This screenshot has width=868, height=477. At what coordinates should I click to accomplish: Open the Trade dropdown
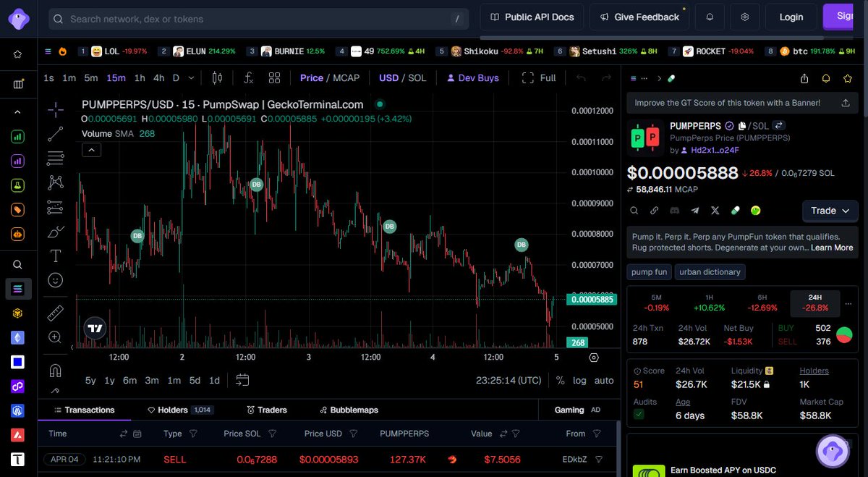point(830,211)
